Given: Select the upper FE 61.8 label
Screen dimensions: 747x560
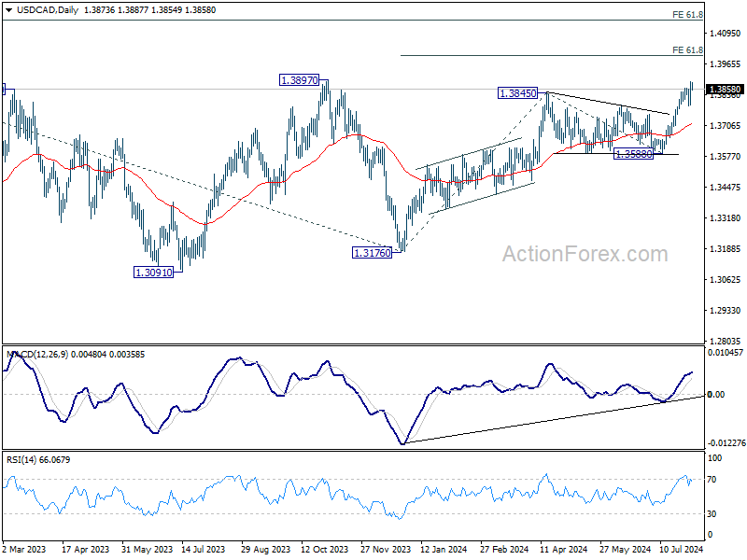Looking at the screenshot, I should (687, 15).
